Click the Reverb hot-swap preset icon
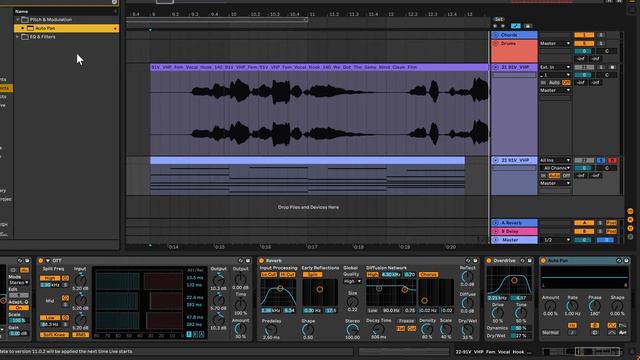This screenshot has width=640, height=360. (468, 260)
